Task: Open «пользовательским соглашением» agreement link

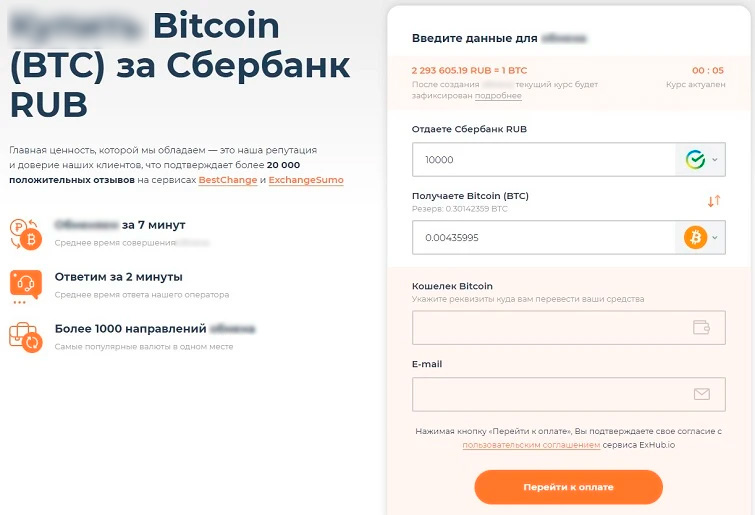Action: point(531,444)
